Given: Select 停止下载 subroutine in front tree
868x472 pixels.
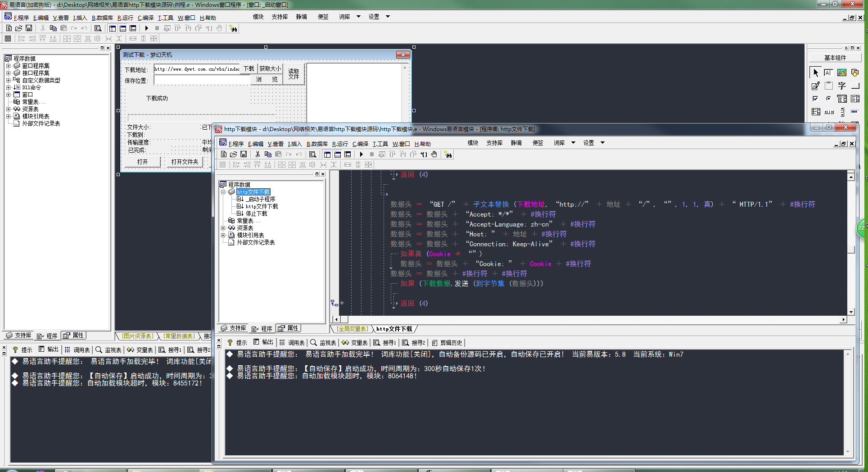Looking at the screenshot, I should point(256,213).
